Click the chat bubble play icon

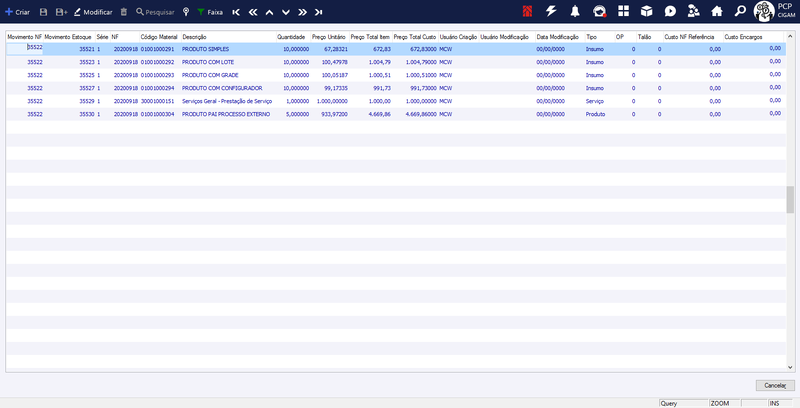(x=670, y=11)
